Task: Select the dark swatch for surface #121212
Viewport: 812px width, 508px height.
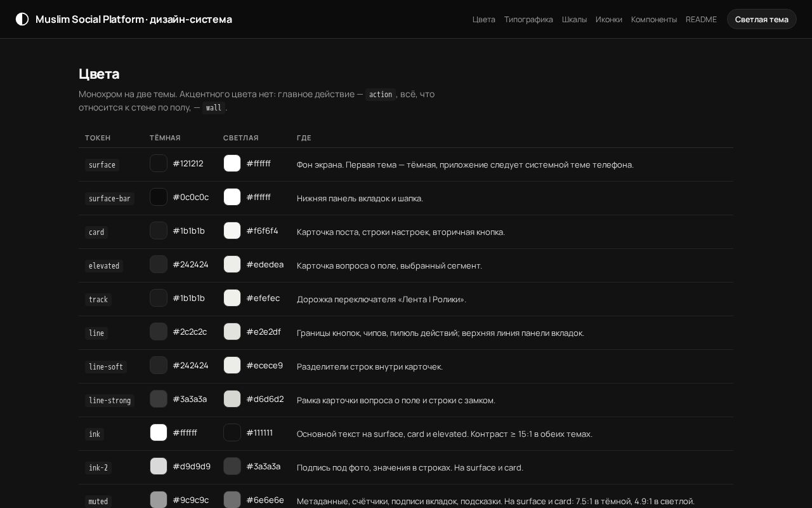Action: pos(159,163)
